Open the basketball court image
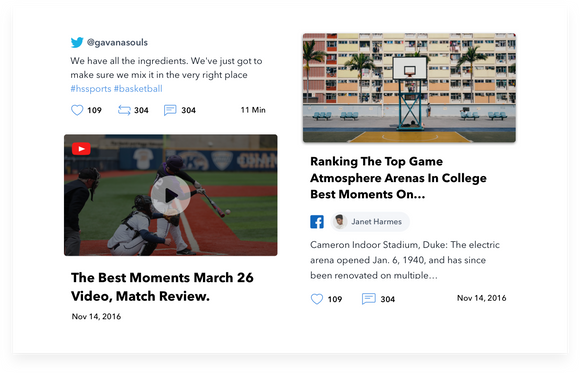This screenshot has height=373, width=580. pos(409,88)
